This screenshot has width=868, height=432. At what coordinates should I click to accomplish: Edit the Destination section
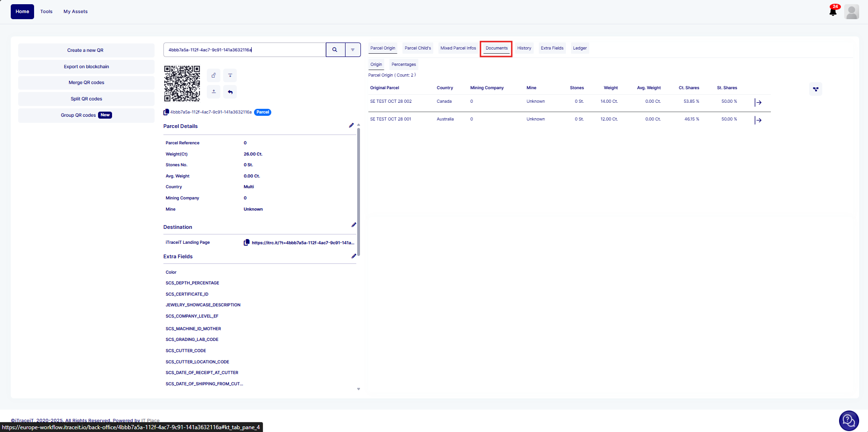[x=353, y=225]
